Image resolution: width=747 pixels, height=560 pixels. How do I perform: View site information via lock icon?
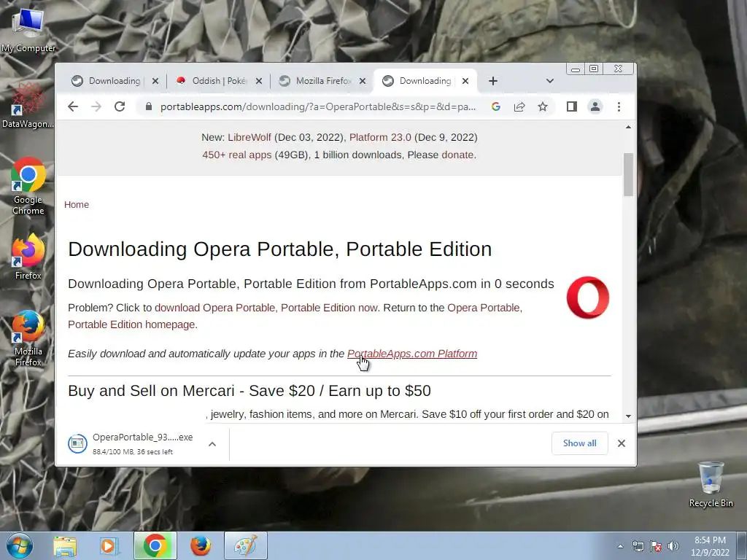[149, 106]
